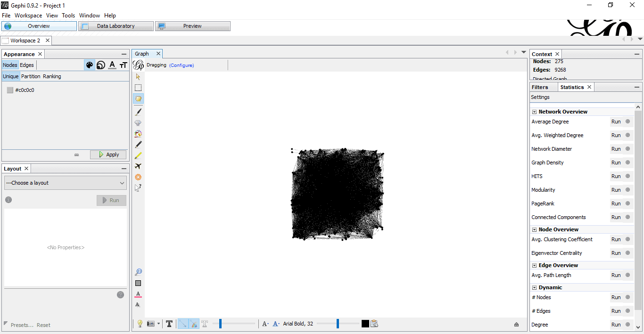
Task: Open the File menu
Action: click(x=6, y=16)
